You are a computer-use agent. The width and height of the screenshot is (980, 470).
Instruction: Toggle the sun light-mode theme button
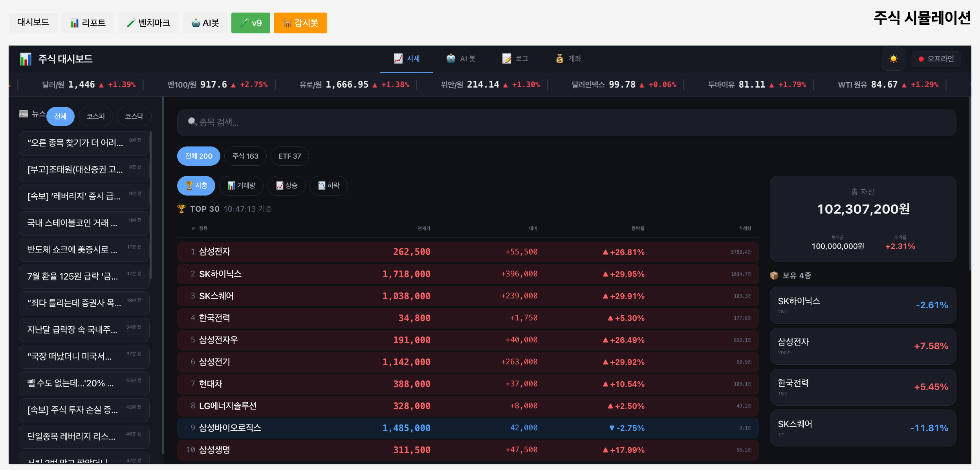click(893, 59)
